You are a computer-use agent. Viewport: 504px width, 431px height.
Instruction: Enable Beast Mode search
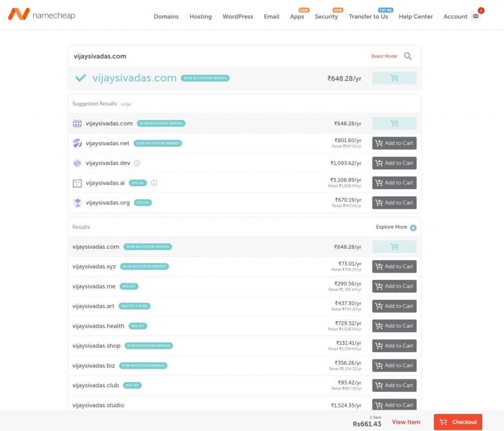click(x=384, y=56)
